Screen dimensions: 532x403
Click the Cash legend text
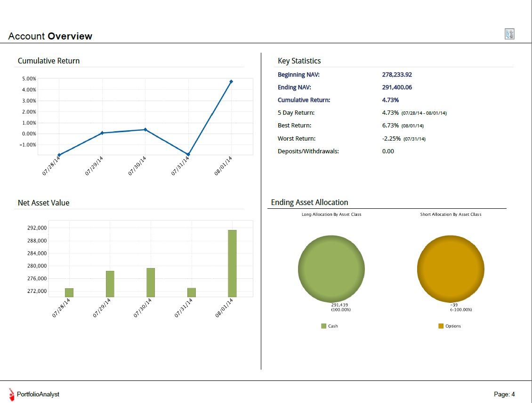[333, 326]
